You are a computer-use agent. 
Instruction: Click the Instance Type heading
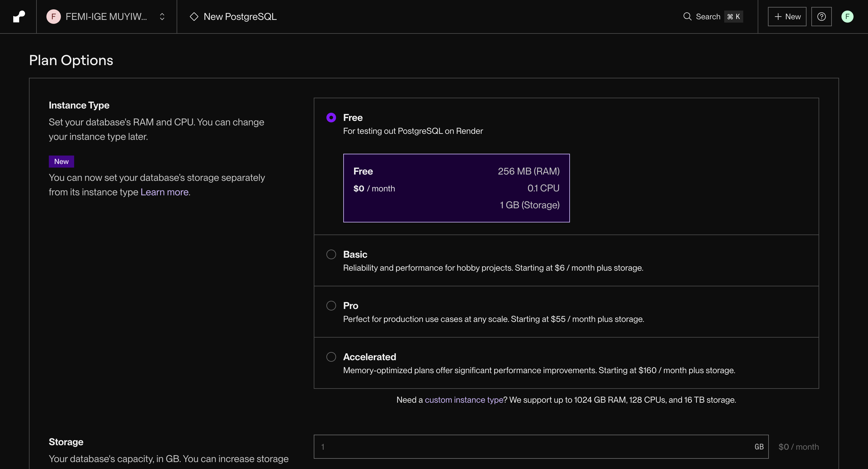click(x=79, y=105)
